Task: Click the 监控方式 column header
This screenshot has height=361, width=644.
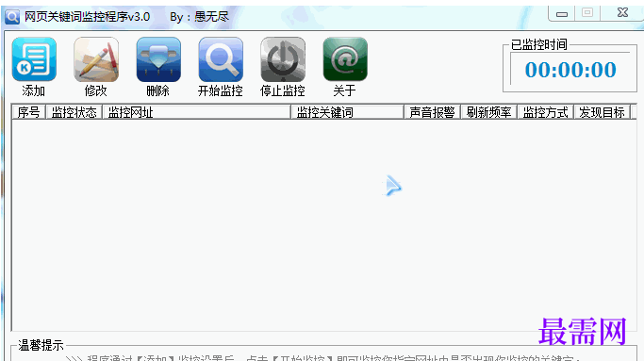Action: click(545, 112)
